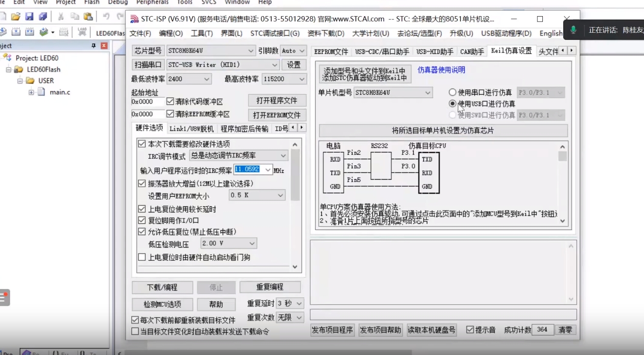Save the file using Keil's Save icon

coord(29,17)
